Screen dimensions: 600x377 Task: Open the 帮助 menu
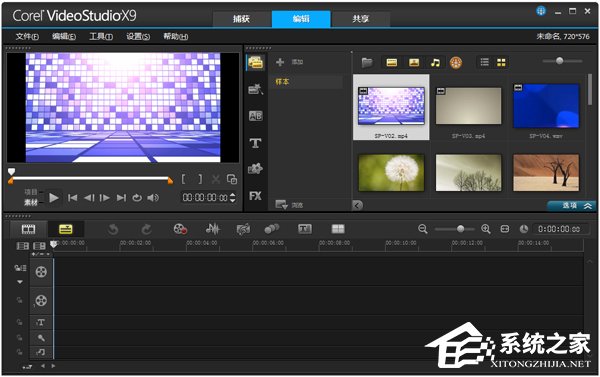176,36
